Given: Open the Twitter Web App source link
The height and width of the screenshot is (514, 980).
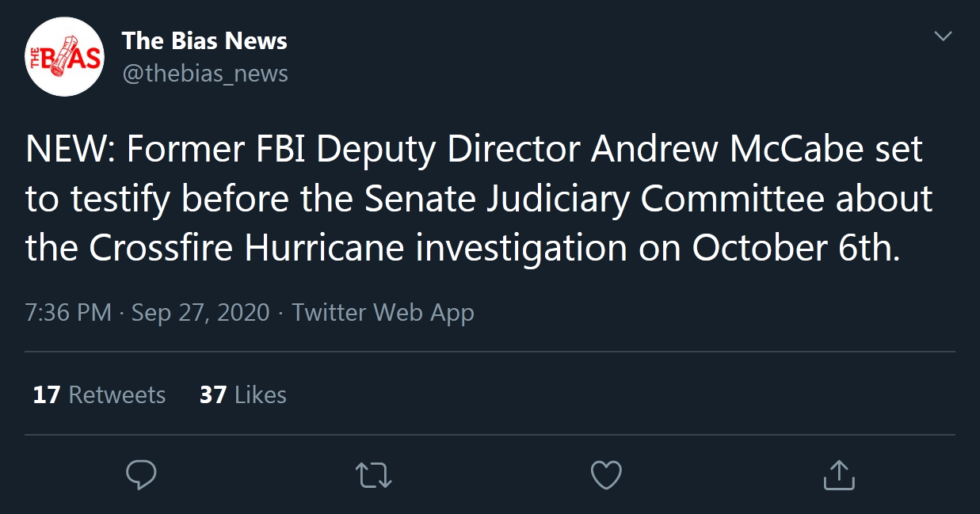Looking at the screenshot, I should tap(383, 312).
